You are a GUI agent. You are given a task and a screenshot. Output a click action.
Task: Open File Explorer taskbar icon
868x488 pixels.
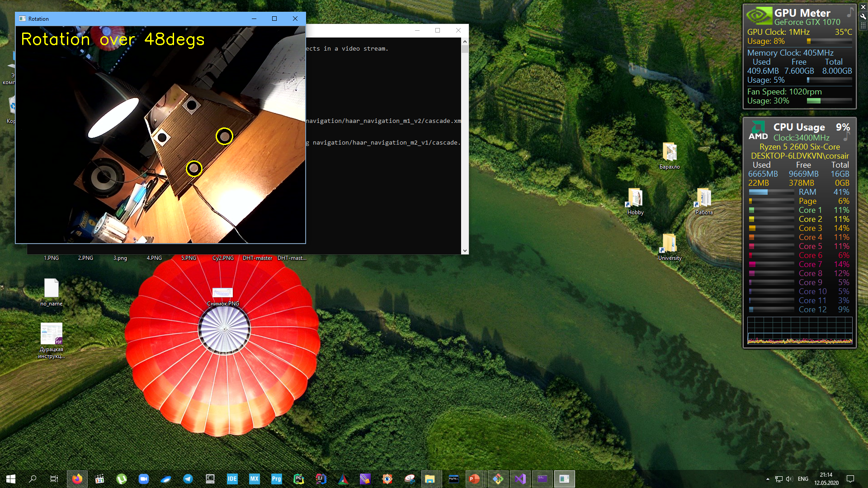pyautogui.click(x=429, y=479)
